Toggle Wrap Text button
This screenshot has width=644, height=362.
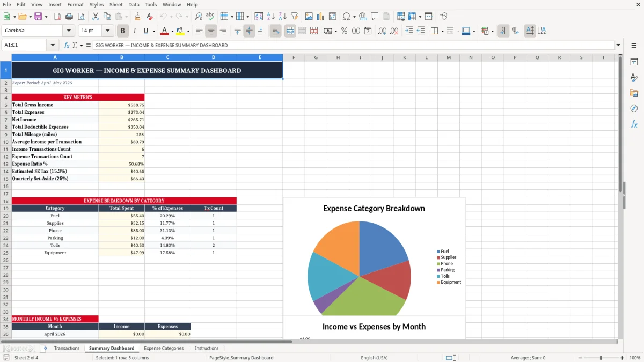275,31
